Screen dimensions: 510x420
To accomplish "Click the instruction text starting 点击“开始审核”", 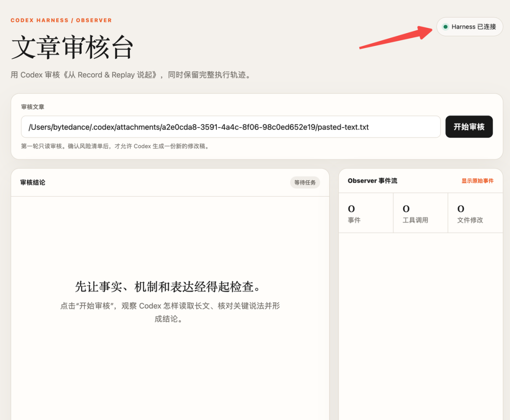I will coord(170,312).
